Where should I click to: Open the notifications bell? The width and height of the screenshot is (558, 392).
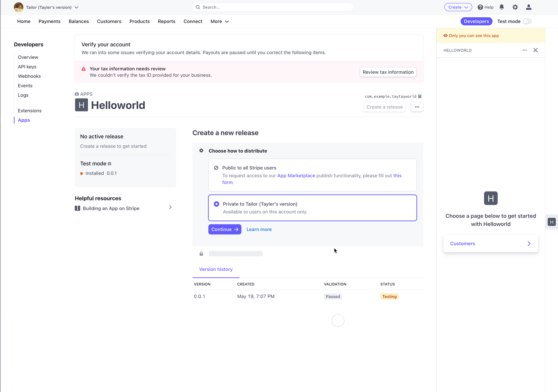point(502,7)
